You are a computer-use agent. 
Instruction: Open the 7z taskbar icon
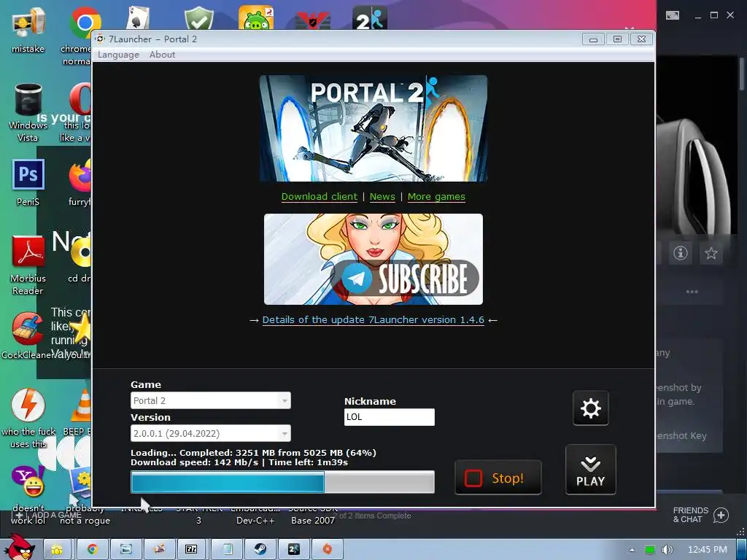191,549
